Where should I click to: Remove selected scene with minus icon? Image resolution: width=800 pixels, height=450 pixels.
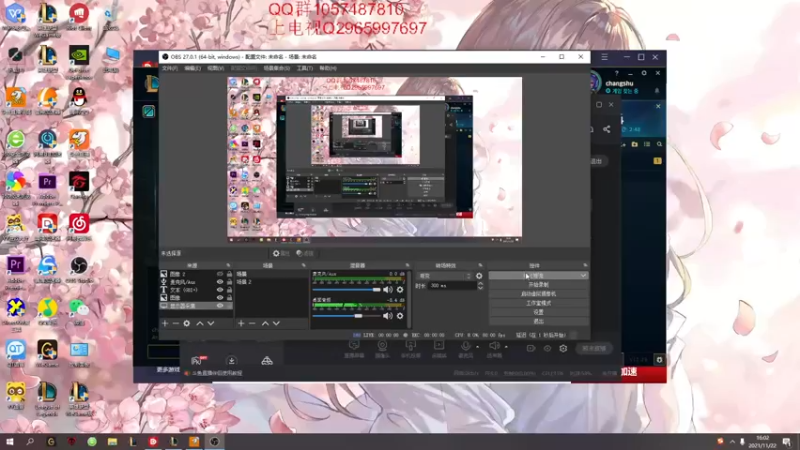pyautogui.click(x=252, y=323)
